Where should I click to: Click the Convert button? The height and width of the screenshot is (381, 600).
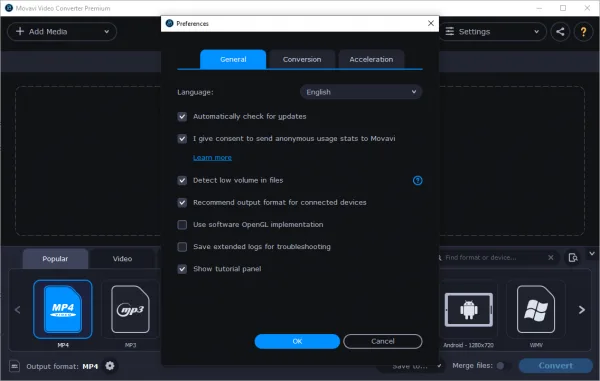coord(556,366)
